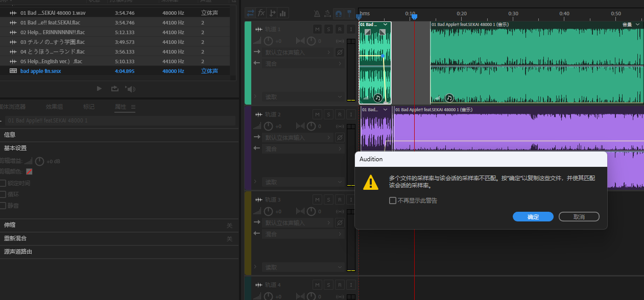Mute 轨道 1 with the M button

(x=318, y=30)
